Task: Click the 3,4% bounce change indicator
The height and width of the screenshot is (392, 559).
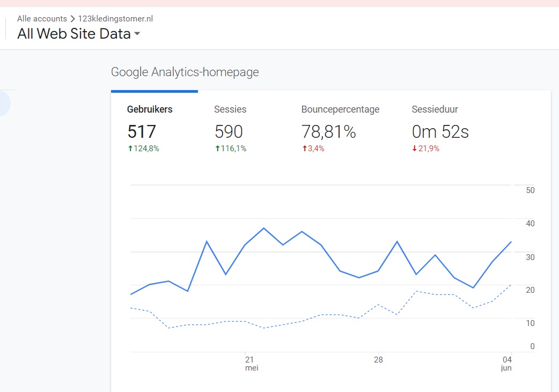Action: tap(313, 149)
